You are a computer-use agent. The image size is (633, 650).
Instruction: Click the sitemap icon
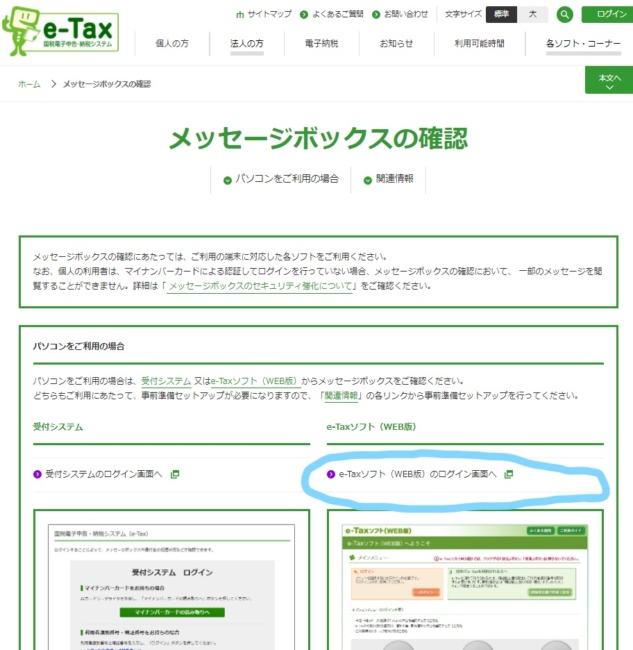pyautogui.click(x=240, y=15)
